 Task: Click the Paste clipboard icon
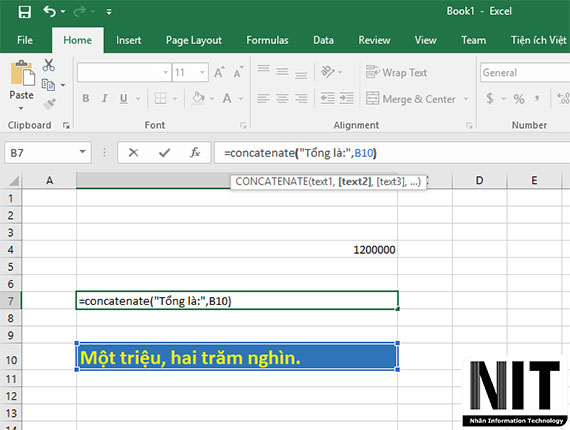pos(22,73)
